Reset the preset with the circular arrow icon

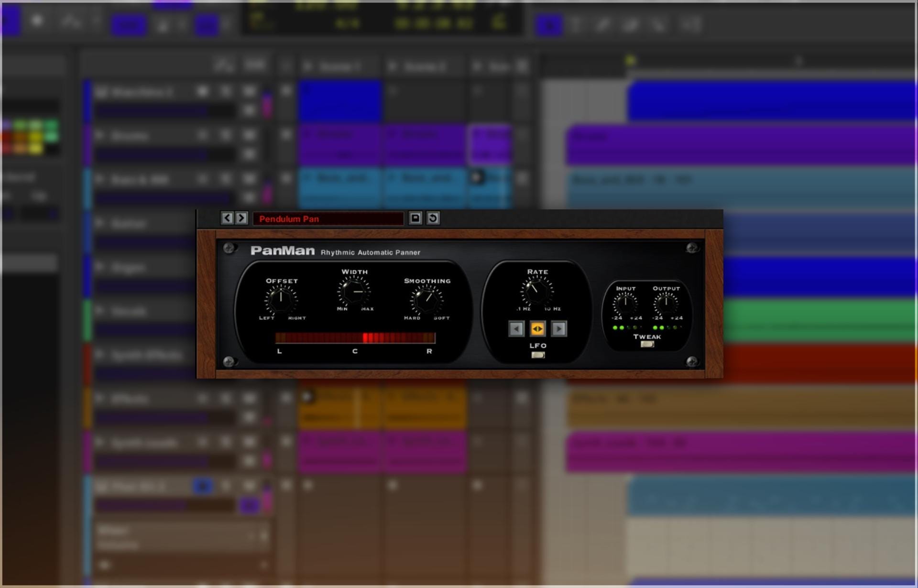(433, 218)
